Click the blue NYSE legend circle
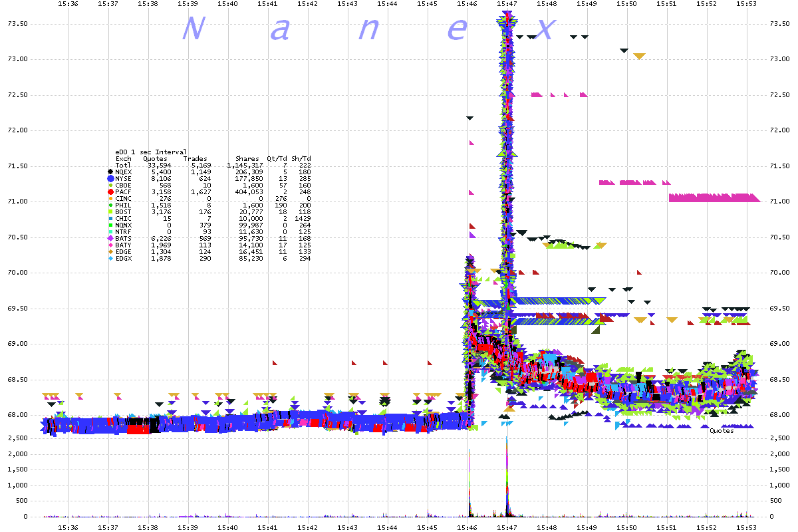This screenshot has width=798, height=532. click(110, 179)
